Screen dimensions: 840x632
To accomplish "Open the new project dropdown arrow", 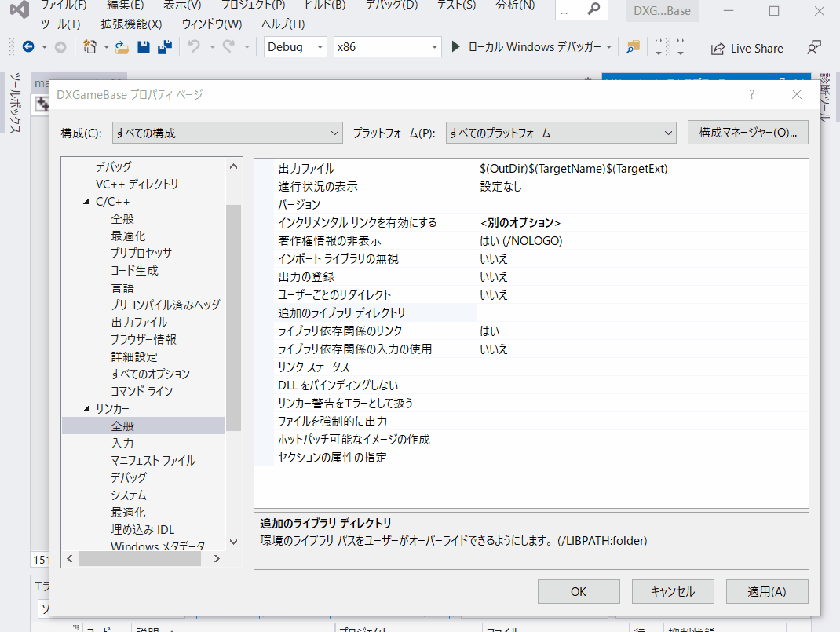I will tap(106, 47).
